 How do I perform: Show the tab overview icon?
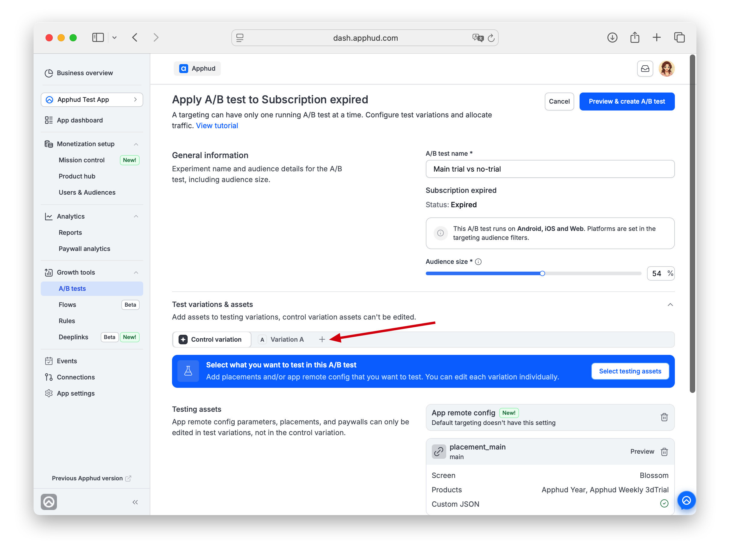point(679,37)
